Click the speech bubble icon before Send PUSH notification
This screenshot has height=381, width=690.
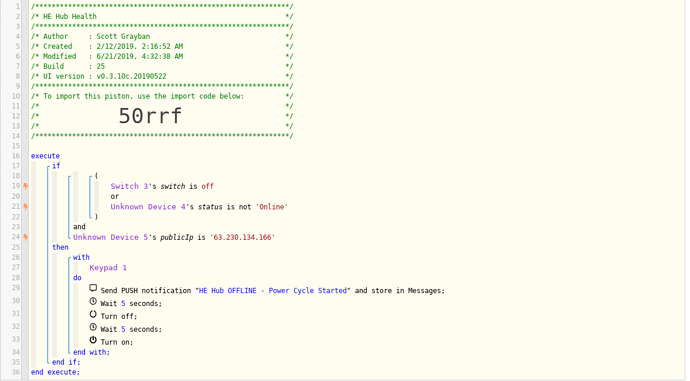93,288
